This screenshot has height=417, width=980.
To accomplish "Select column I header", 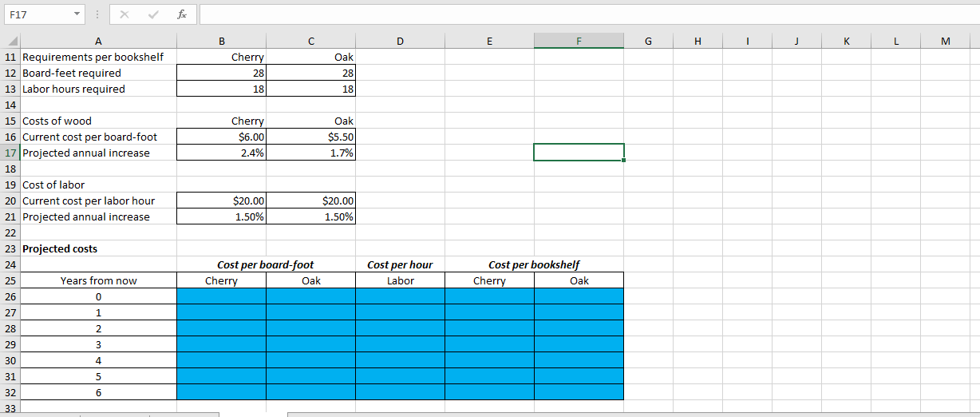I will click(x=748, y=42).
